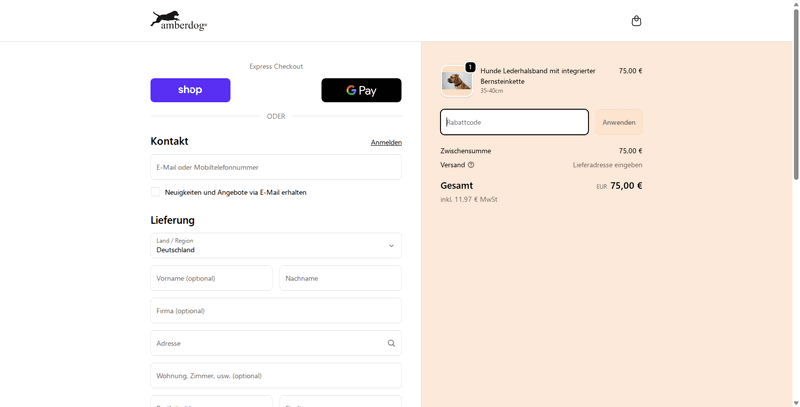800x407 pixels.
Task: Click the address search magnifier icon
Action: [391, 343]
